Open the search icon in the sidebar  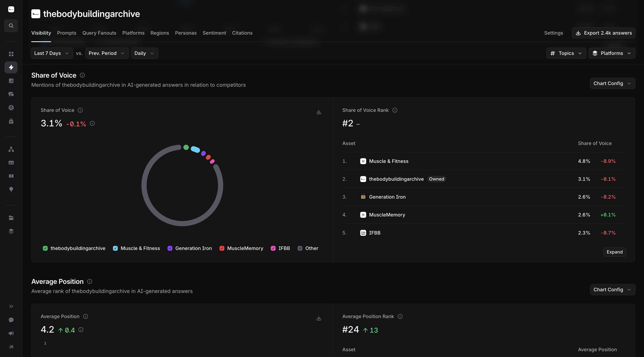click(11, 26)
